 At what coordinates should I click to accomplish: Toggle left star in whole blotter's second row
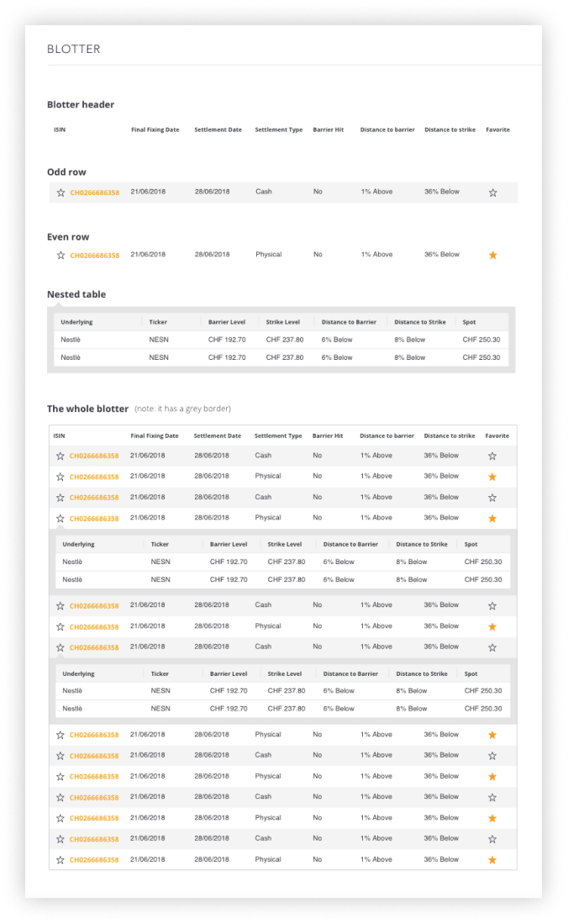tap(60, 477)
